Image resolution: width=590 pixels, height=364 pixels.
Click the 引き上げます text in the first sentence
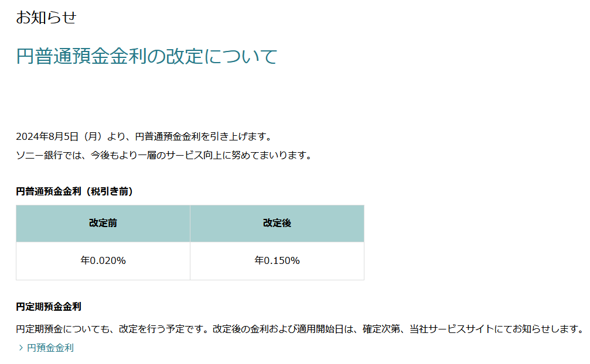pos(241,136)
